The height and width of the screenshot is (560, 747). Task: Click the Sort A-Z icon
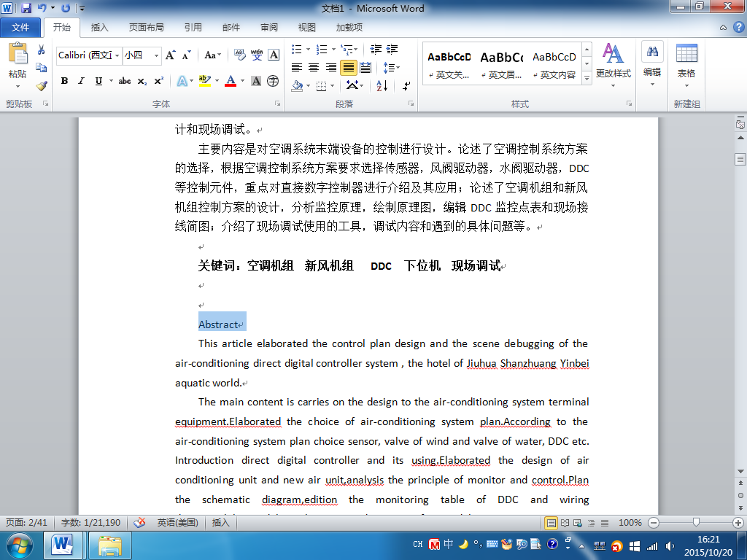coord(382,86)
